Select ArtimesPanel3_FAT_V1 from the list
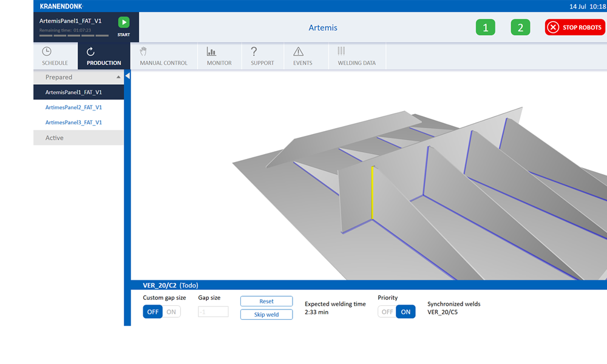607x364 pixels. point(73,123)
